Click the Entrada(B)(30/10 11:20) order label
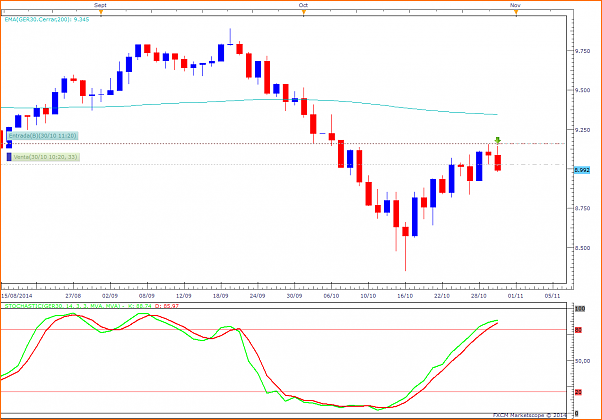The image size is (602, 420). pos(42,136)
